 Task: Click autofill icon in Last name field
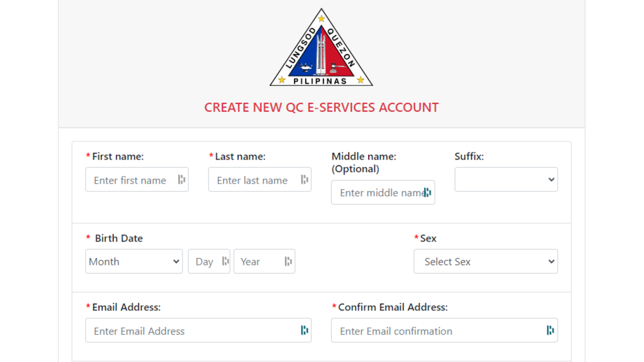(304, 179)
